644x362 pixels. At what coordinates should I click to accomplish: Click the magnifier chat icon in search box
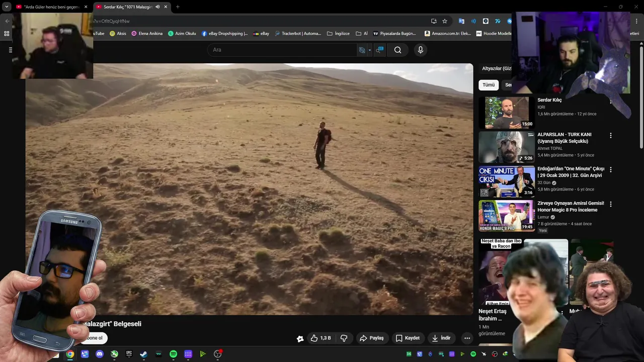tap(380, 50)
